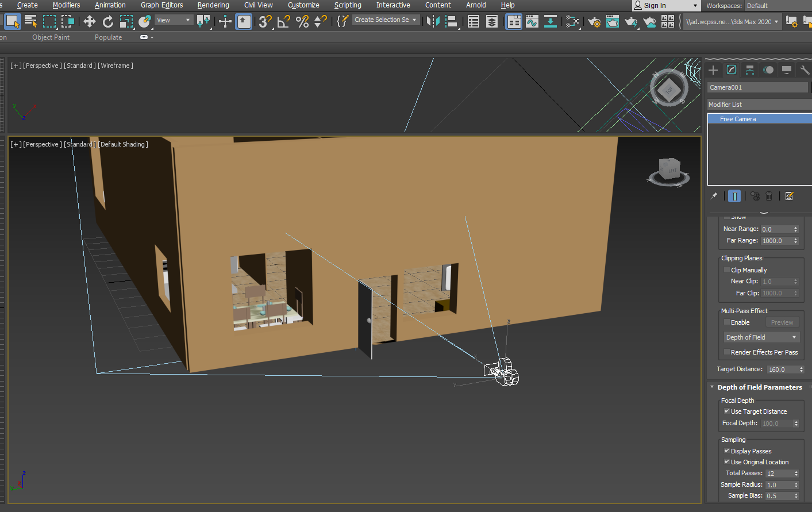The image size is (812, 512).
Task: Click the Camera001 name field
Action: (x=757, y=87)
